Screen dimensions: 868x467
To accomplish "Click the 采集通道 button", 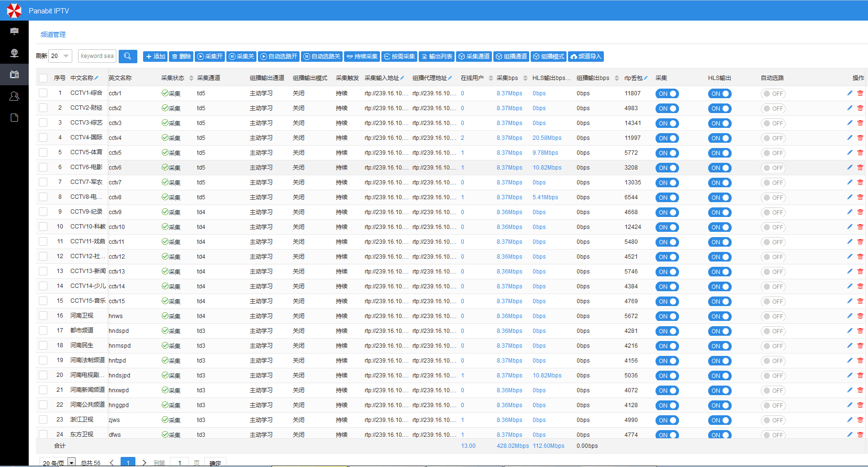I will click(x=474, y=57).
